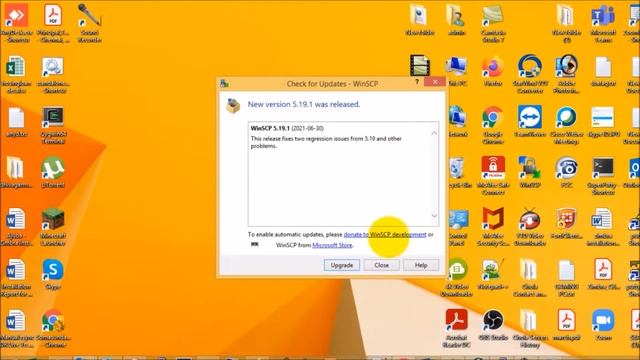Viewport: 640px width, 360px height.
Task: Select the McAfee Security red shield icon
Action: (493, 227)
